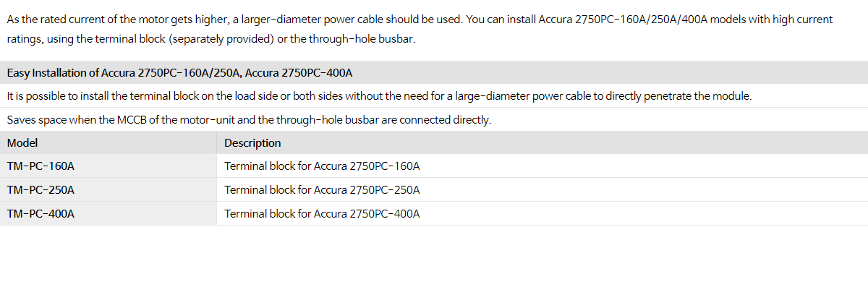Viewport: 868px width, 300px height.
Task: Click the sentence about installing terminal block
Action: pos(379,96)
